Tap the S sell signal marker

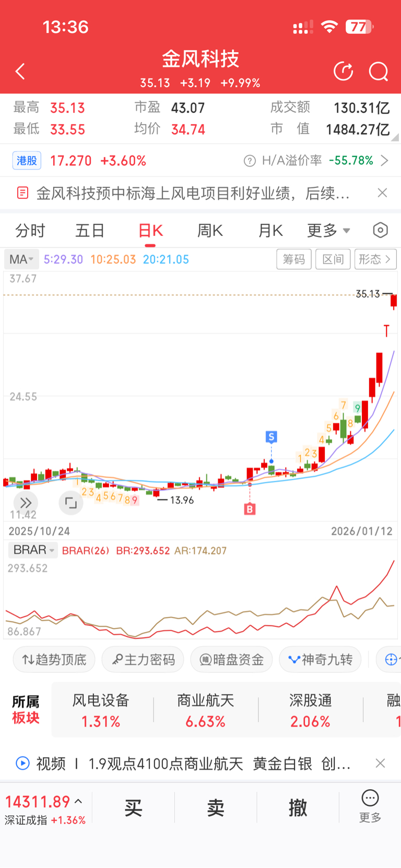coord(271,437)
